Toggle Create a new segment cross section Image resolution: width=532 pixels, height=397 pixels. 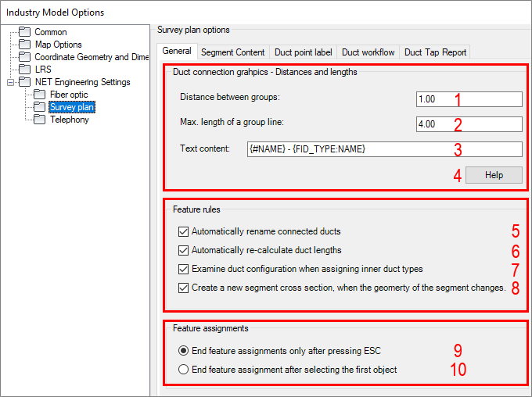(183, 288)
